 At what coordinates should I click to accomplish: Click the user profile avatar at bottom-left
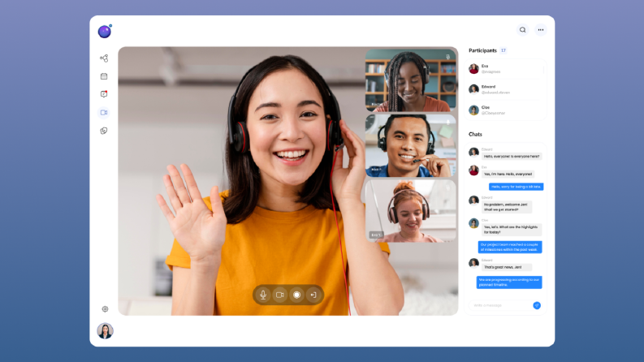tap(105, 331)
